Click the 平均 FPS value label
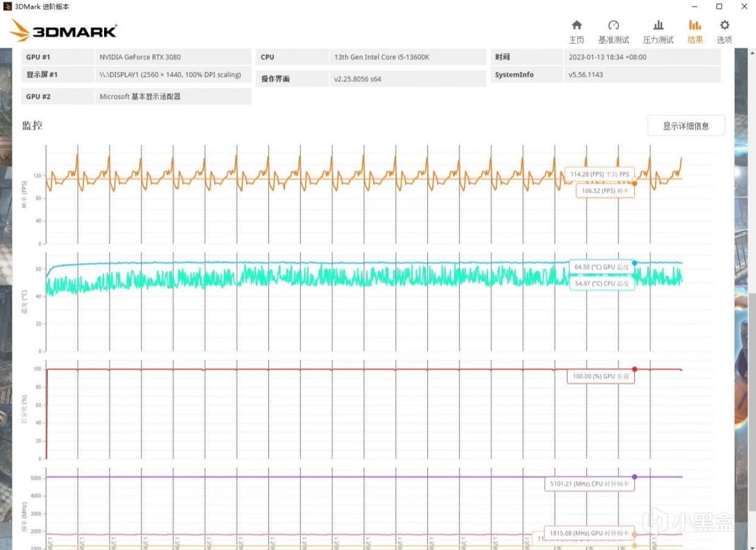756x550 pixels. (600, 174)
